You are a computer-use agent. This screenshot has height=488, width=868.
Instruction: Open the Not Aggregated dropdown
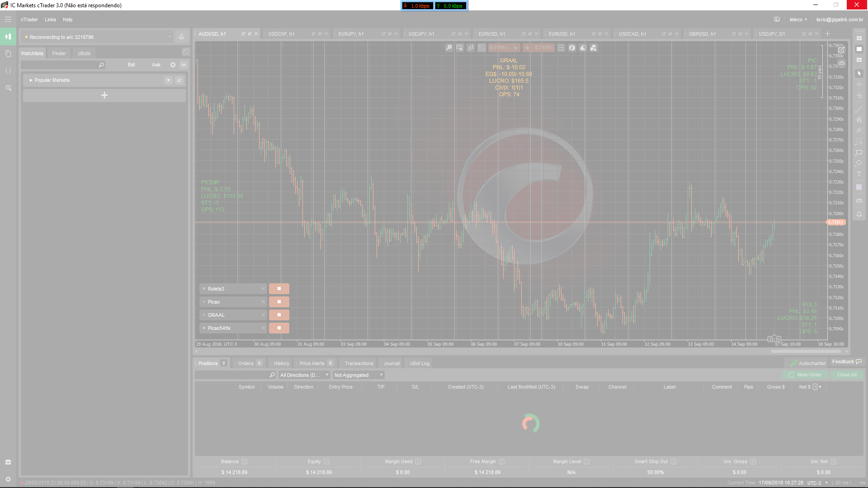coord(359,375)
